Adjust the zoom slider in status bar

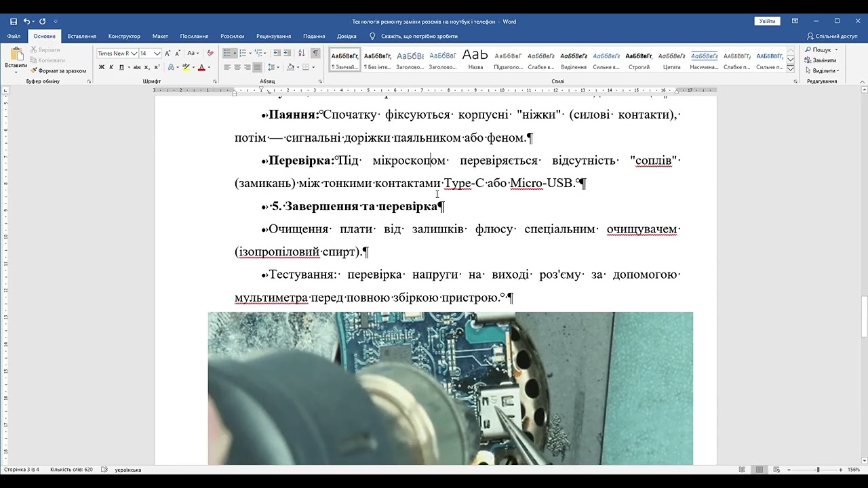[818, 469]
